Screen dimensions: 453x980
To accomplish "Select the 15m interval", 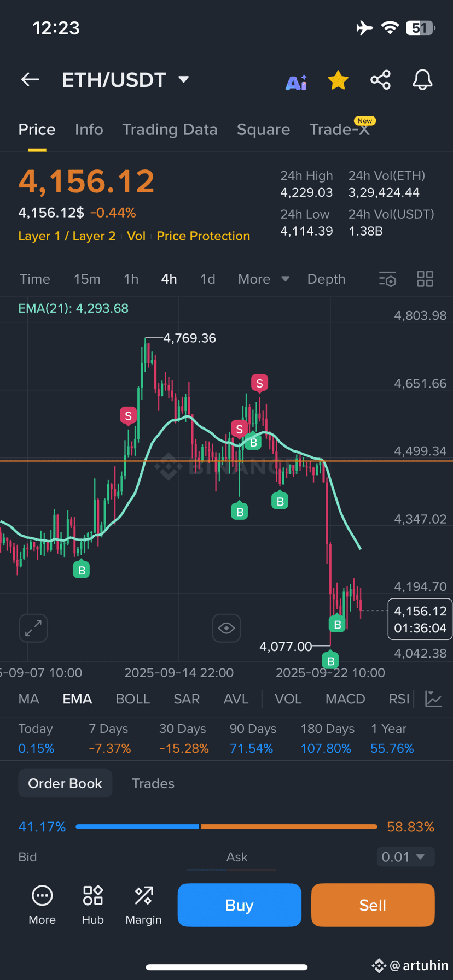I will [87, 279].
